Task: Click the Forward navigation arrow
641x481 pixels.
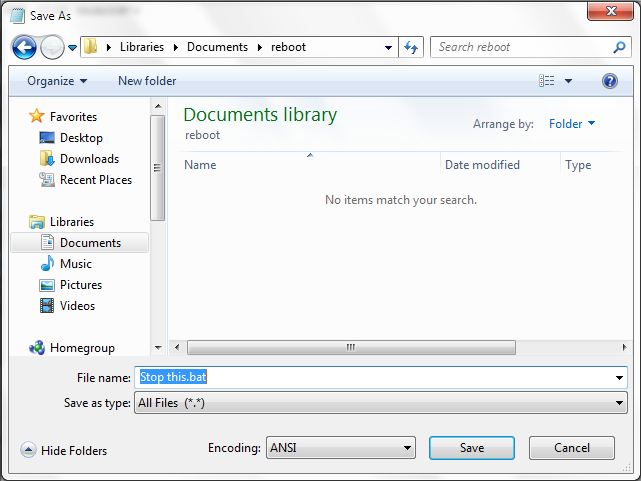Action: coord(52,47)
